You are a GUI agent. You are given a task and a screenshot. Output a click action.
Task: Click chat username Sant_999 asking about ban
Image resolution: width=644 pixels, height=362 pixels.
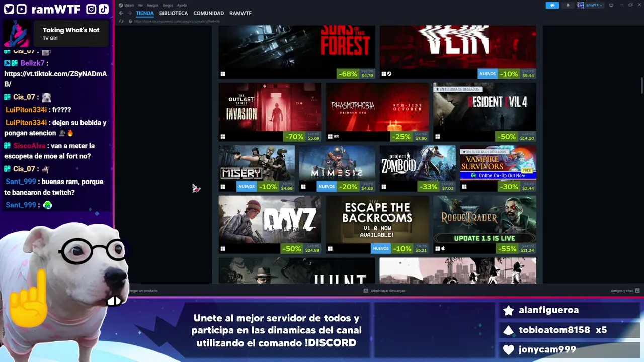(x=21, y=182)
